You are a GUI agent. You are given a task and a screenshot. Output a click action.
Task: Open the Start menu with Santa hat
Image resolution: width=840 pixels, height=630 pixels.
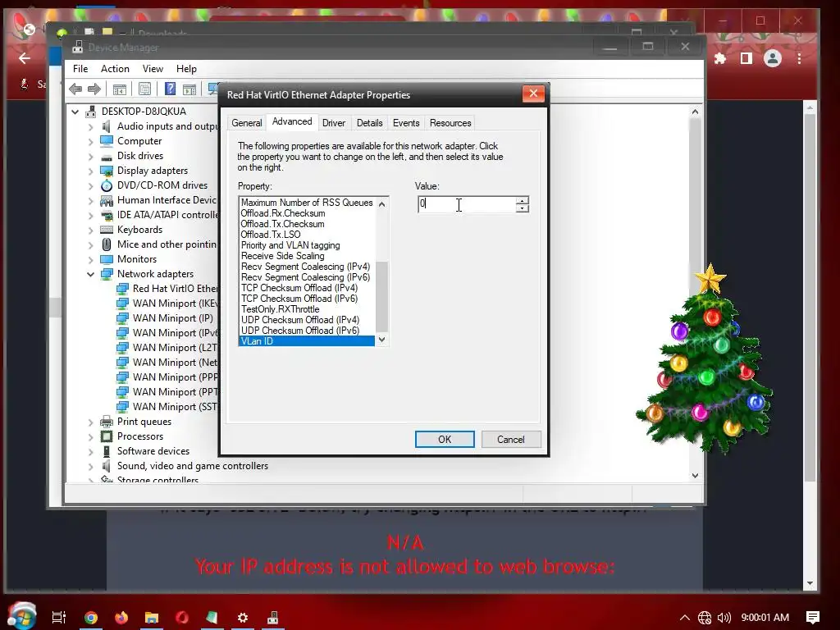(x=22, y=616)
